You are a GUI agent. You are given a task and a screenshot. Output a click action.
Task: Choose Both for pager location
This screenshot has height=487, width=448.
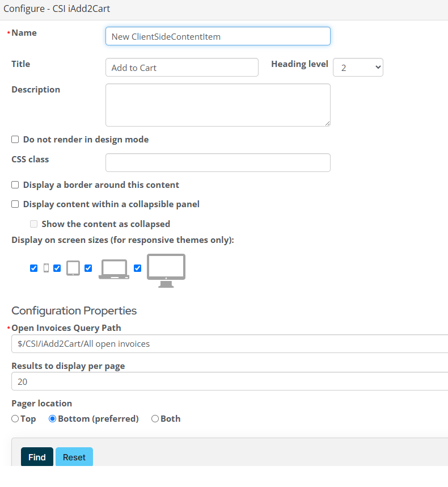pos(155,419)
